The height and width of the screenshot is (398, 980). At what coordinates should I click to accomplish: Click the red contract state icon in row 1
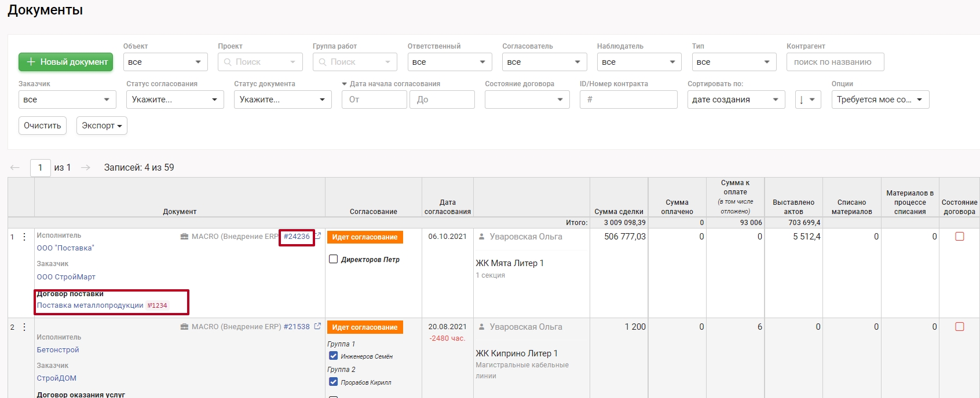(959, 237)
